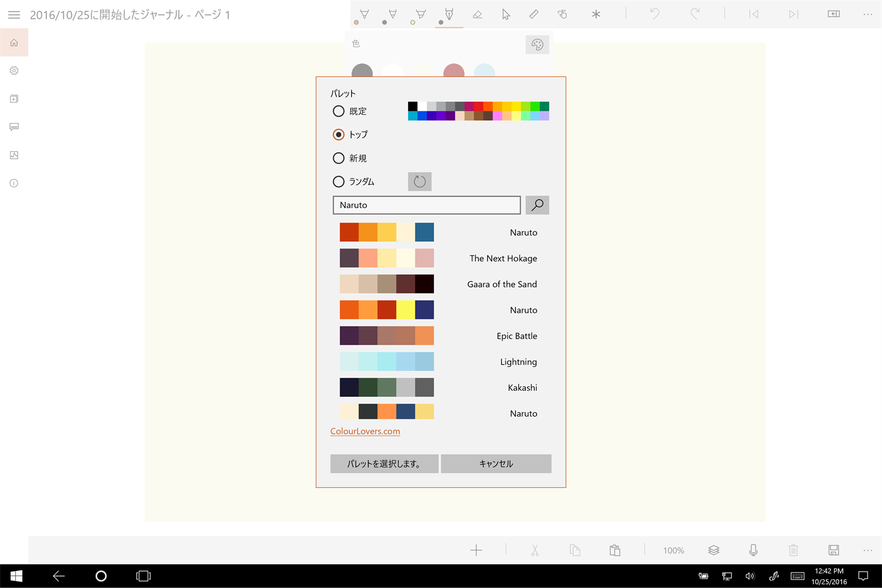Click the Naruto search text field
This screenshot has width=882, height=588.
click(426, 205)
